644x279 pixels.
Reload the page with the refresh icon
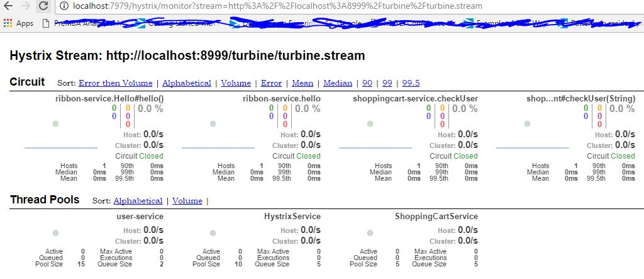coord(43,6)
